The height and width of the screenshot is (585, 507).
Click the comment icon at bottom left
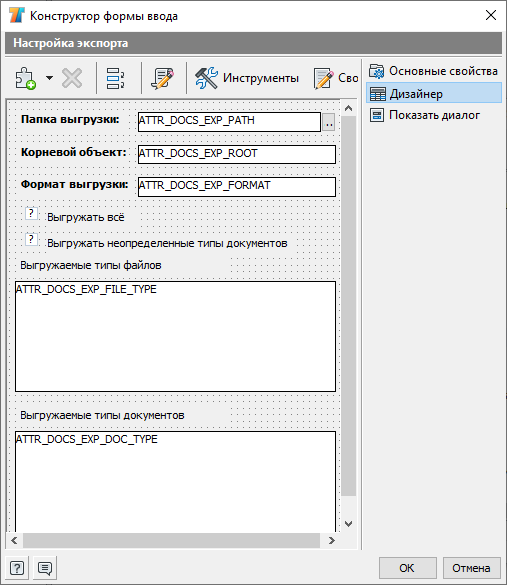pos(45,568)
